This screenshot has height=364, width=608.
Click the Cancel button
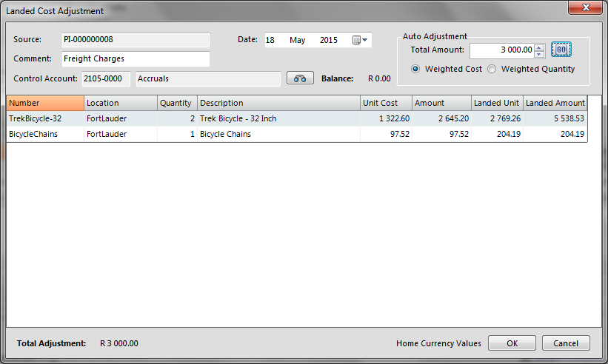point(566,343)
